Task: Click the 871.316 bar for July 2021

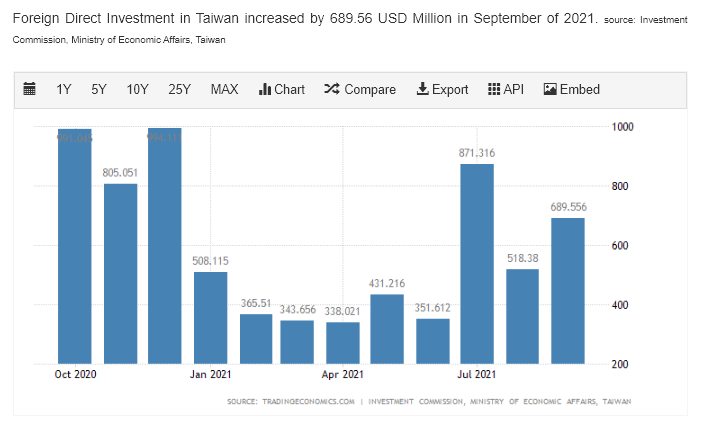Action: [477, 264]
